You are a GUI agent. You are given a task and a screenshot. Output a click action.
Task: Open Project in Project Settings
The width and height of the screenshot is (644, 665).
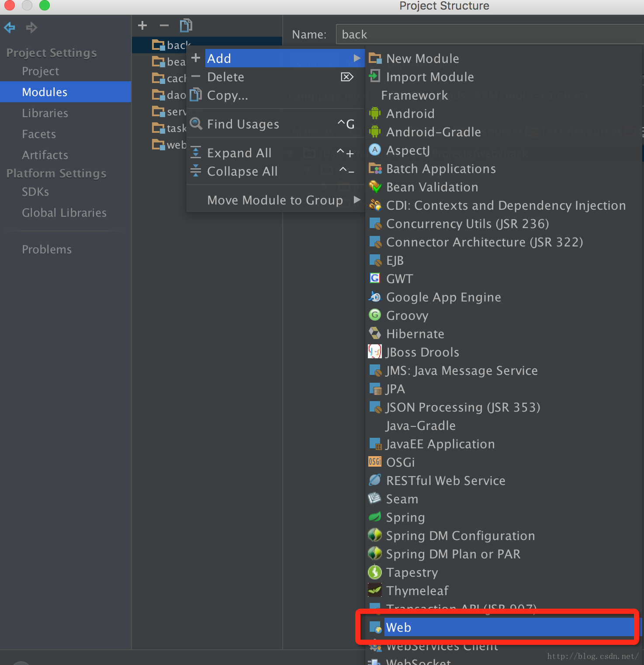point(41,71)
